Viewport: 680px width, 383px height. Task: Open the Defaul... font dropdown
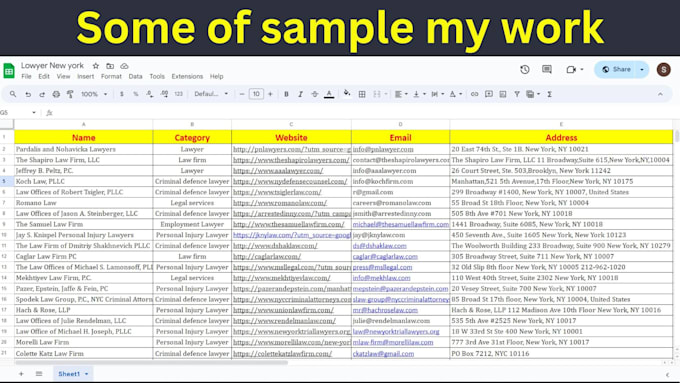[x=211, y=94]
